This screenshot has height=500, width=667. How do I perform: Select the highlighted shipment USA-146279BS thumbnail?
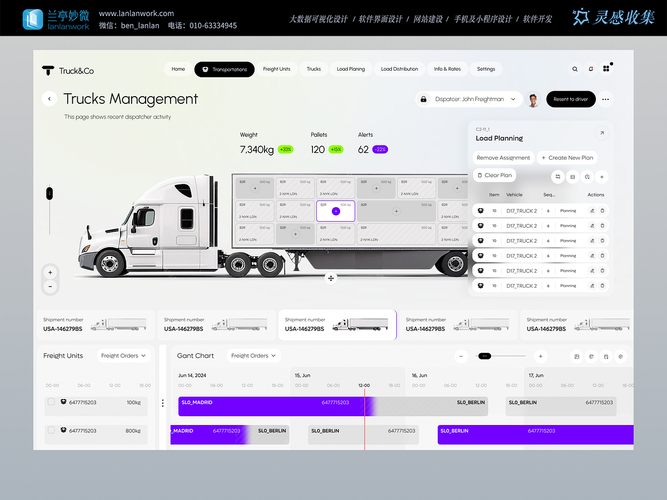337,325
